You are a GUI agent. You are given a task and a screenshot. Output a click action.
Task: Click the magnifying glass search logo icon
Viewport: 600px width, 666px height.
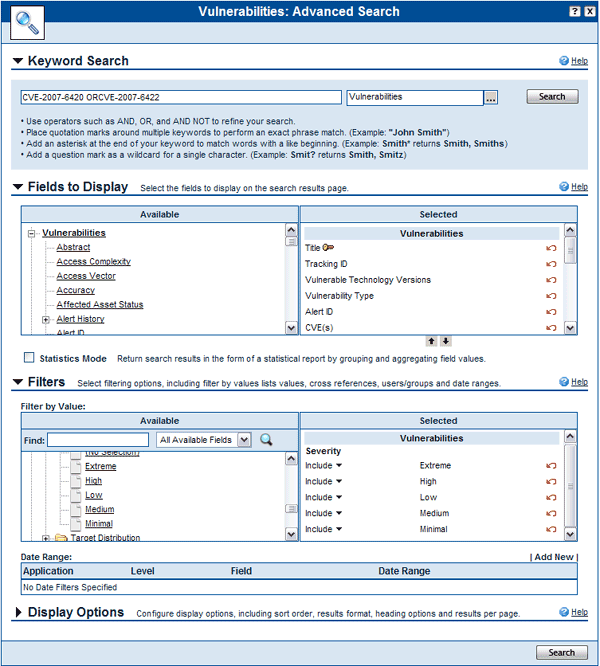tap(27, 23)
